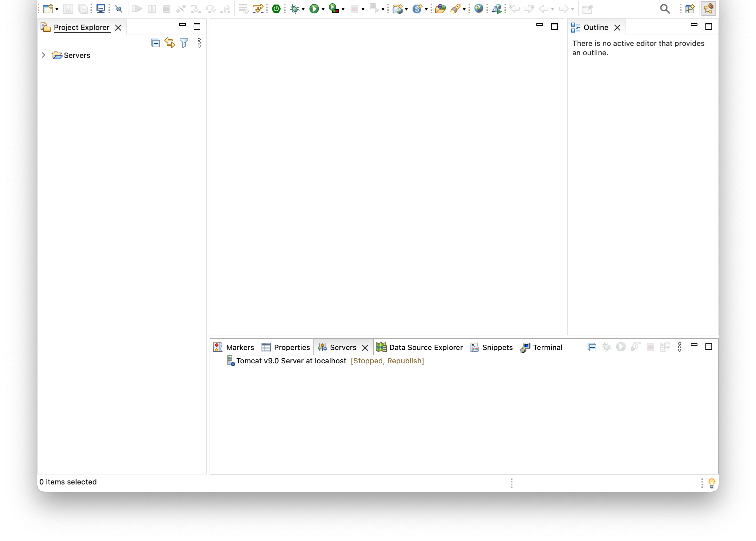Image resolution: width=756 pixels, height=541 pixels.
Task: Toggle Use Step Filters icon
Action: tap(258, 9)
